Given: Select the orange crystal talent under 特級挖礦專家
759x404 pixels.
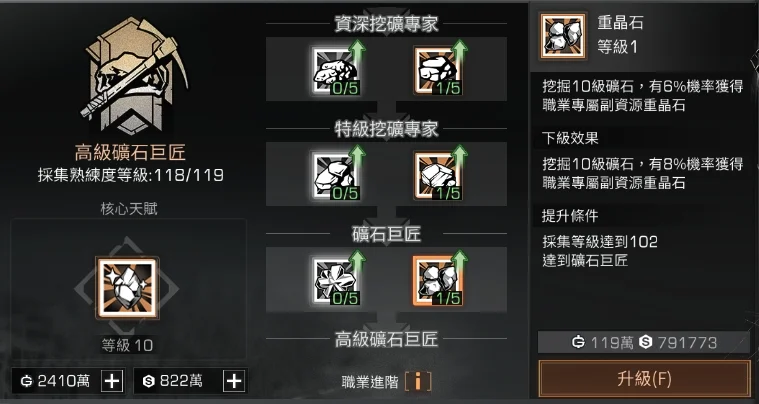Looking at the screenshot, I should (x=438, y=176).
